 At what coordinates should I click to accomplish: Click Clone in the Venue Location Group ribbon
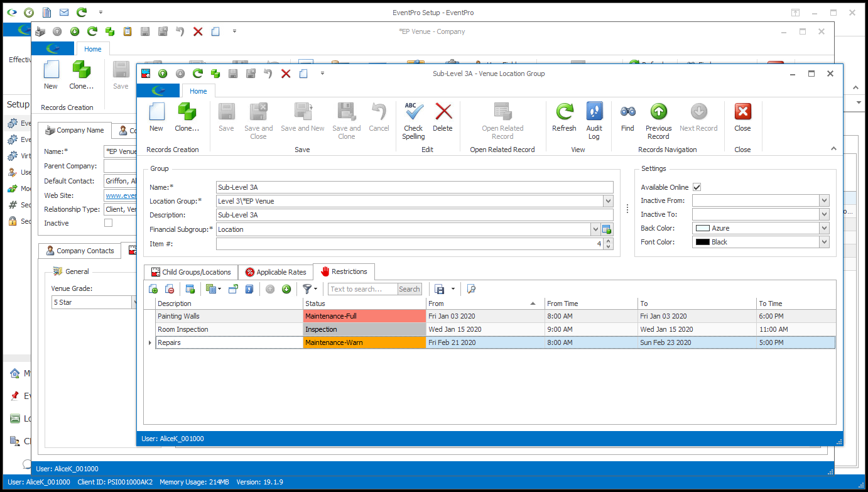187,117
